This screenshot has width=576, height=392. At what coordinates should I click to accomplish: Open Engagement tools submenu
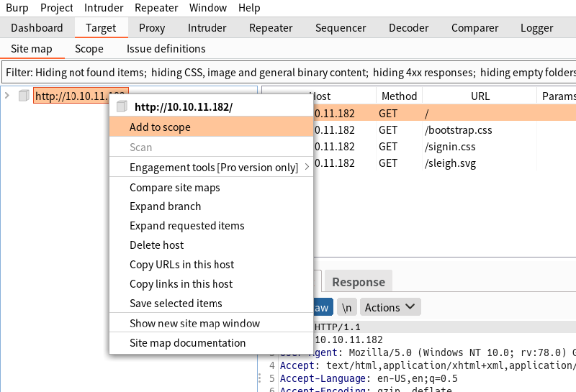pyautogui.click(x=211, y=168)
